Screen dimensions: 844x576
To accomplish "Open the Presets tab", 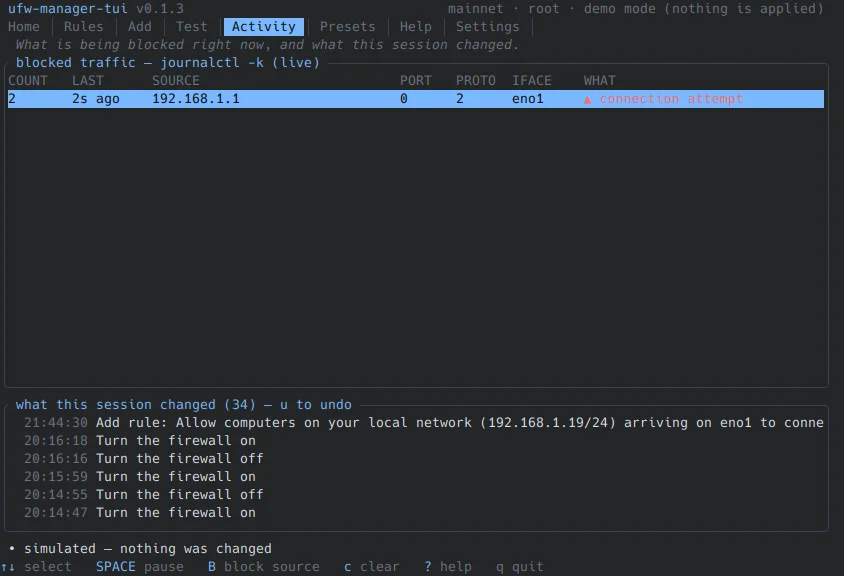I will [347, 26].
